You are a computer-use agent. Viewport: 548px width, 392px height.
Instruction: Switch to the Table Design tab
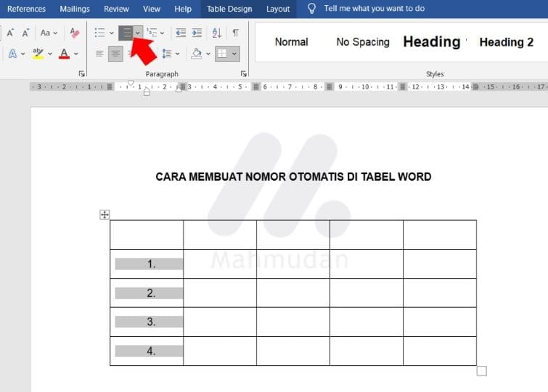pos(229,9)
